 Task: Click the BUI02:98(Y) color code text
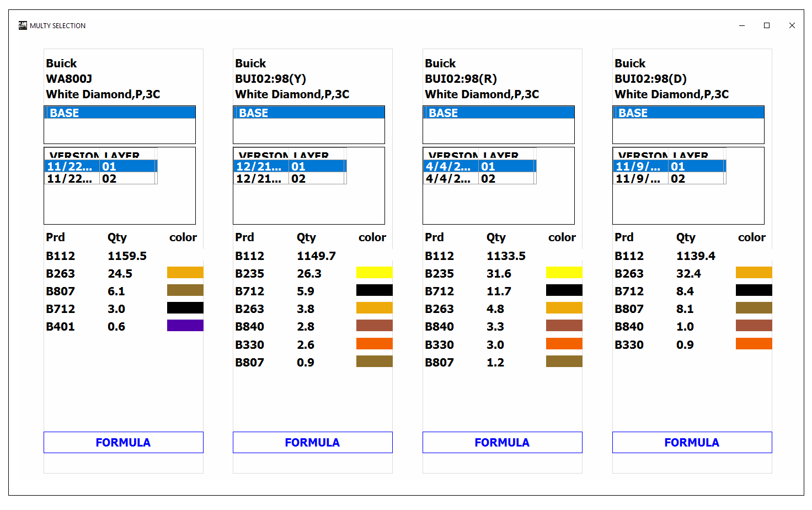270,79
